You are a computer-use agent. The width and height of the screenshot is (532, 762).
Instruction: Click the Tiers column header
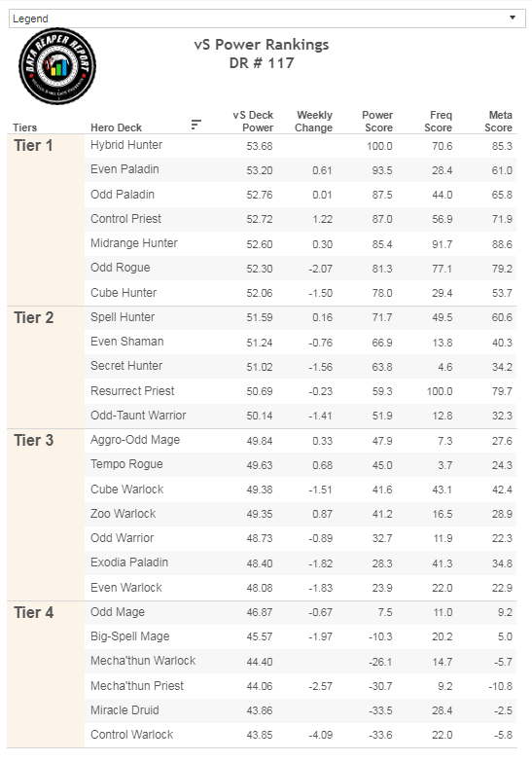coord(24,127)
